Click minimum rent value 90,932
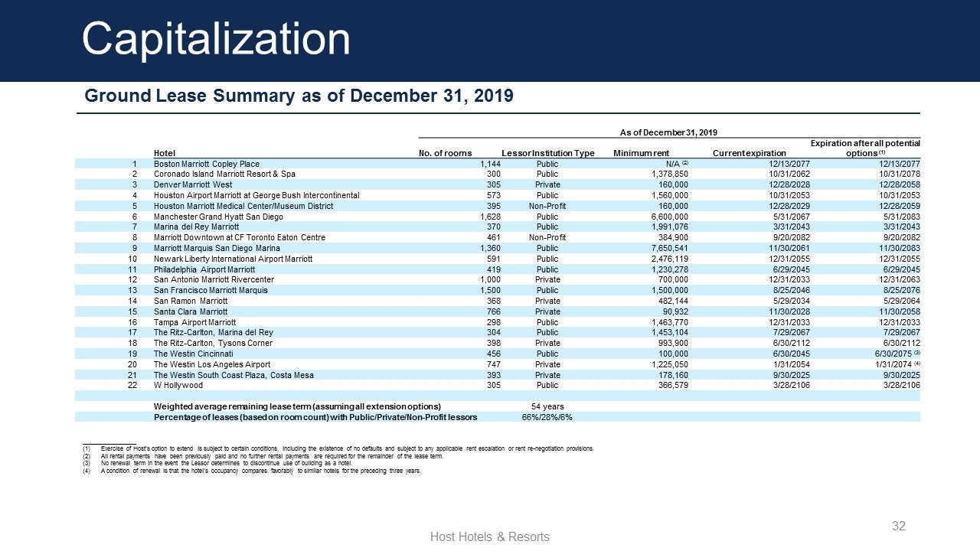Screen dimensions: 980x551 (x=675, y=311)
